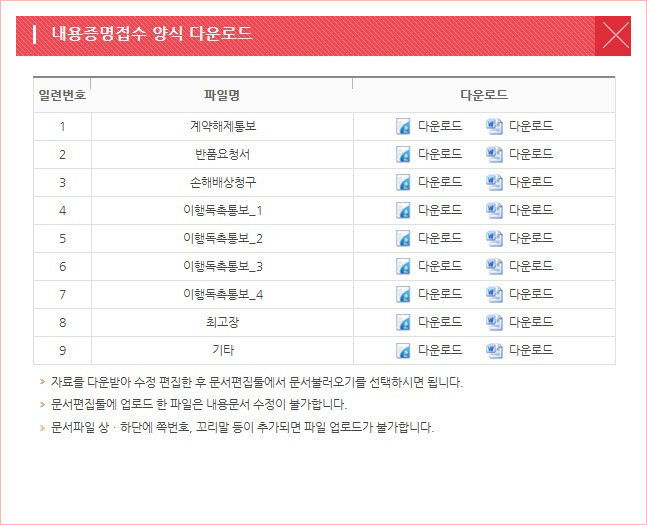Click serial number 9 cell
Screen dimensions: 647x525
pyautogui.click(x=62, y=351)
